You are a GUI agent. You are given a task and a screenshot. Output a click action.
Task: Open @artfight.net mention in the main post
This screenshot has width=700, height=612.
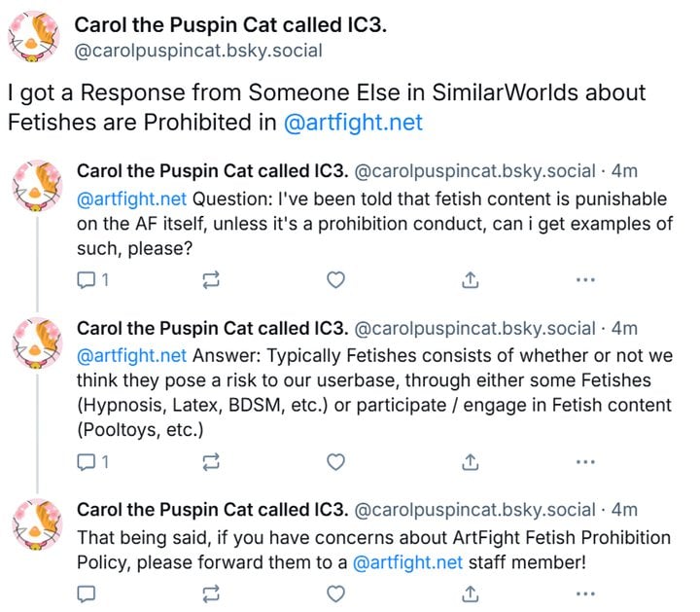(x=353, y=123)
